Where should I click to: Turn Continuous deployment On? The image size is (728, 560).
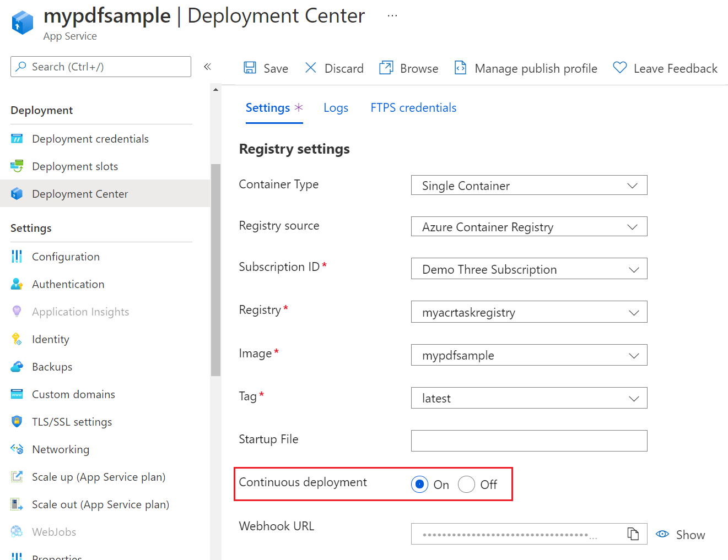pyautogui.click(x=419, y=485)
